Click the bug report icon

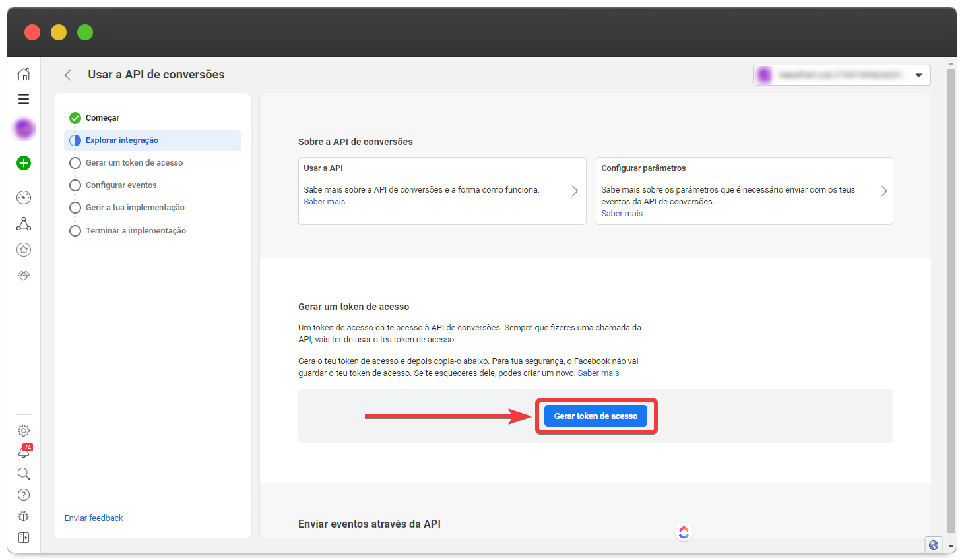(24, 516)
